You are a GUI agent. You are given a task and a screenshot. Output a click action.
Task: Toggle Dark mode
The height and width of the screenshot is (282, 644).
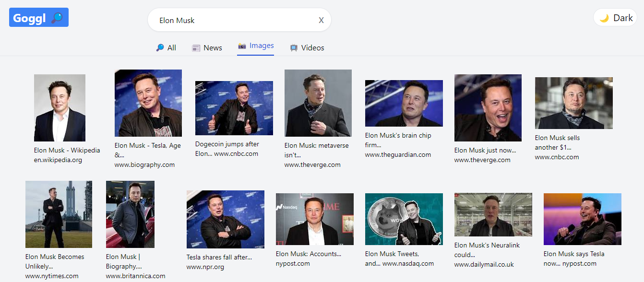point(616,18)
